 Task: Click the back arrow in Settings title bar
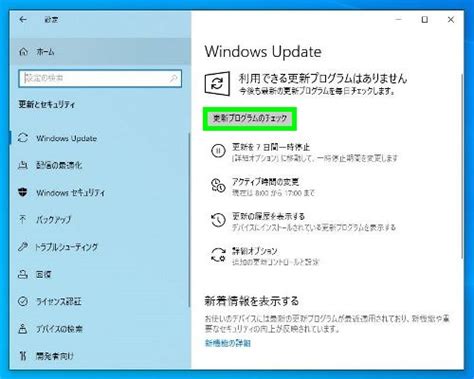23,20
